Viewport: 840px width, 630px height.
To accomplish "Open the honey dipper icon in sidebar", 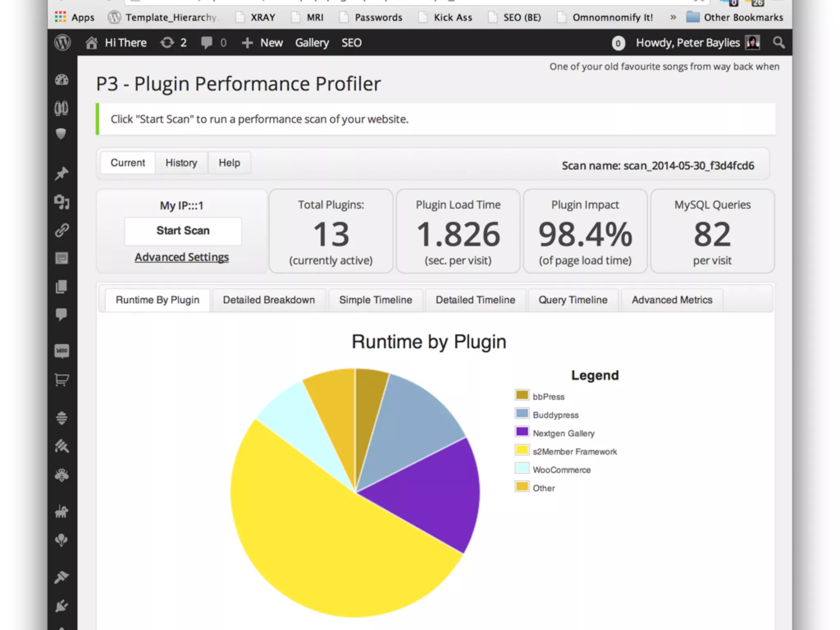I will pyautogui.click(x=62, y=446).
